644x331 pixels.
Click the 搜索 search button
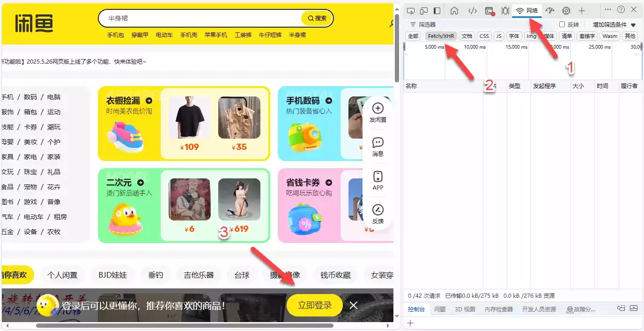317,18
